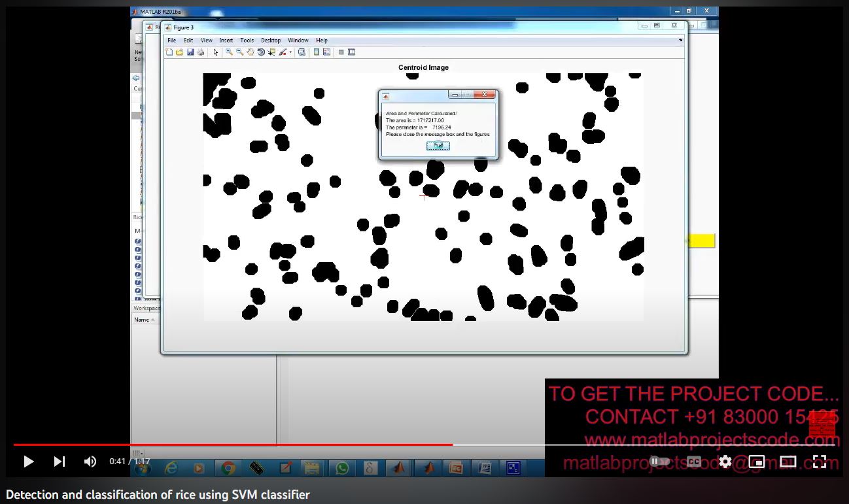
Task: Click the red centroid cross marker in the image
Action: tap(424, 195)
